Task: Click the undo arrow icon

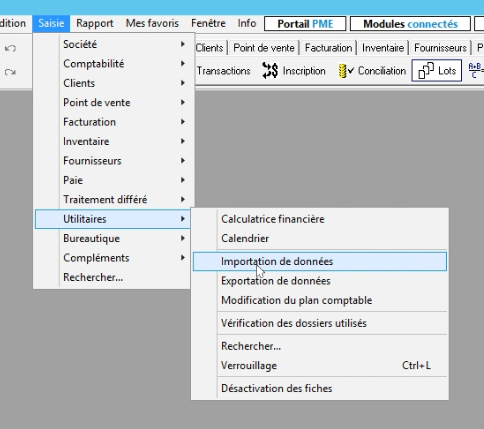Action: (10, 48)
